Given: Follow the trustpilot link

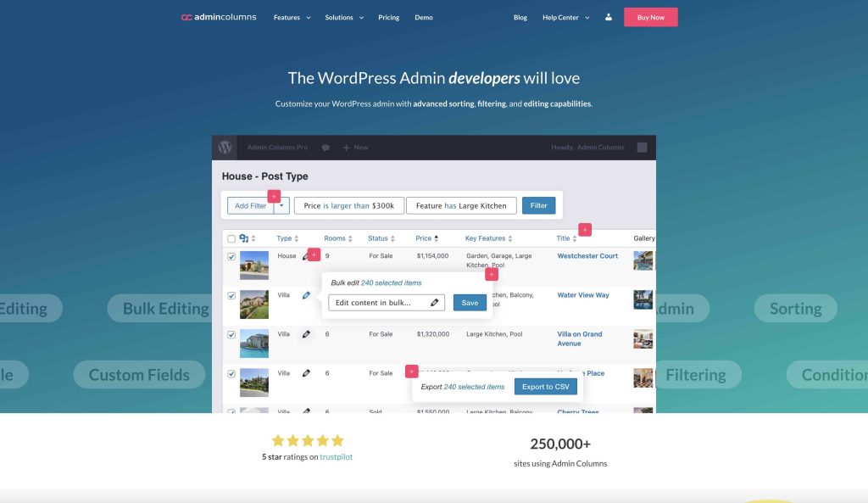Looking at the screenshot, I should (x=336, y=457).
